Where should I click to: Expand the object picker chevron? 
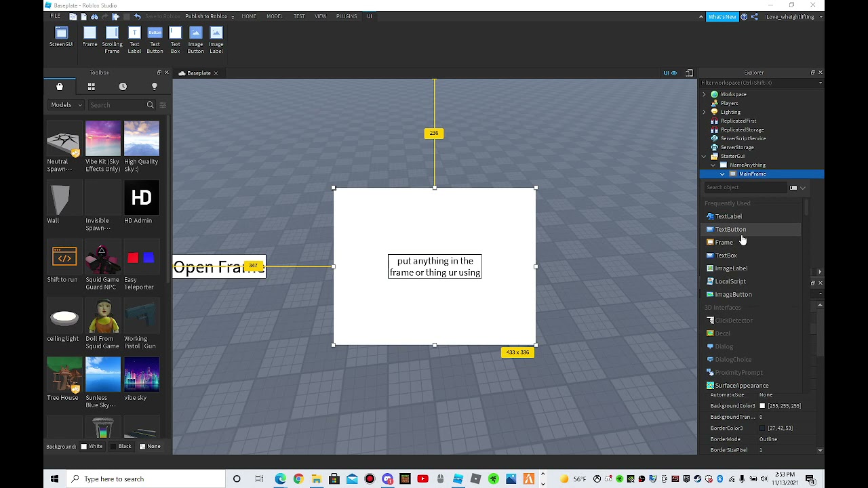(x=803, y=188)
